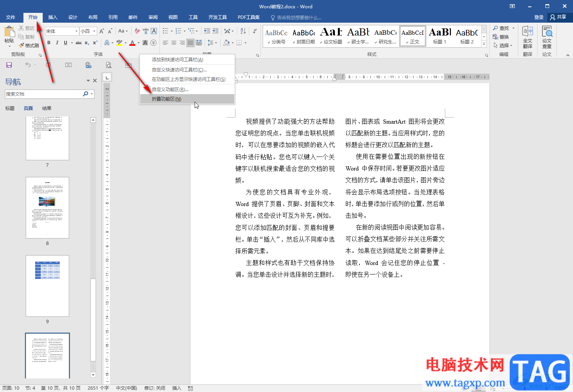Screen dimensions: 573x392
Task: Toggle bold formatting
Action: click(x=49, y=43)
